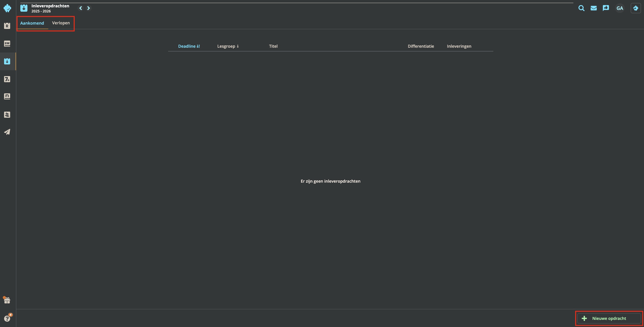
Task: Switch to the Verlopen tab
Action: point(61,23)
